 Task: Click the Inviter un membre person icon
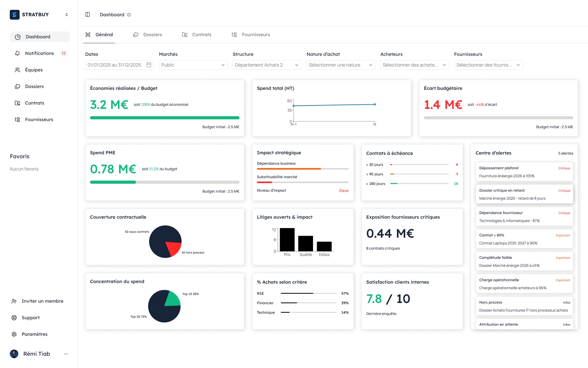[x=14, y=301]
